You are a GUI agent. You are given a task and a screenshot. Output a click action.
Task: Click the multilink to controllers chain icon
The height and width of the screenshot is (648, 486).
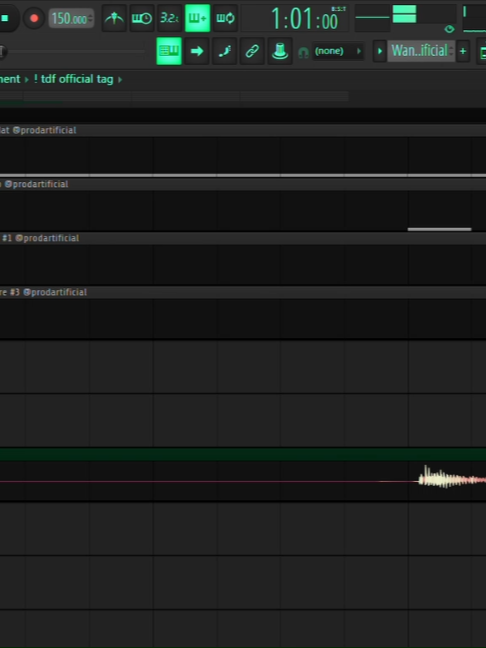[252, 51]
